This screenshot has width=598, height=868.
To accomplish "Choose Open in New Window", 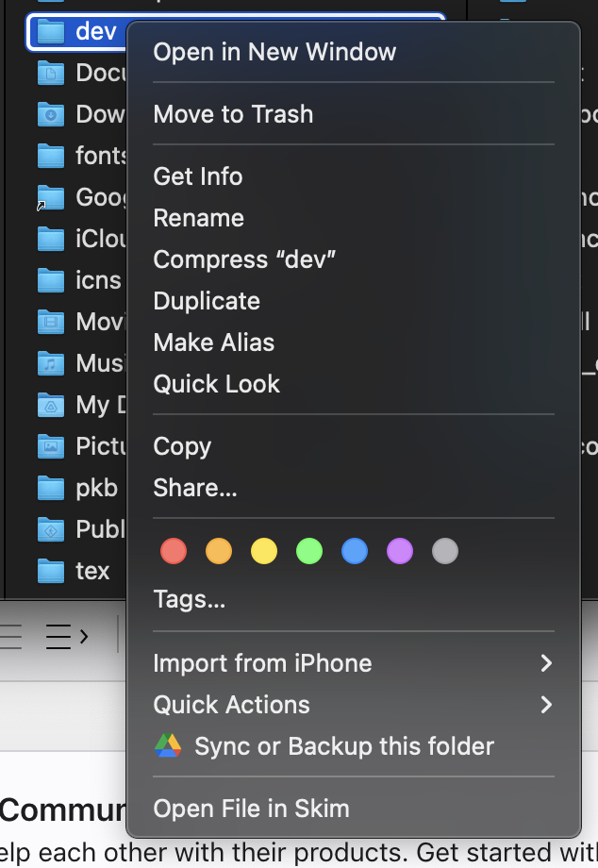I will [x=274, y=52].
